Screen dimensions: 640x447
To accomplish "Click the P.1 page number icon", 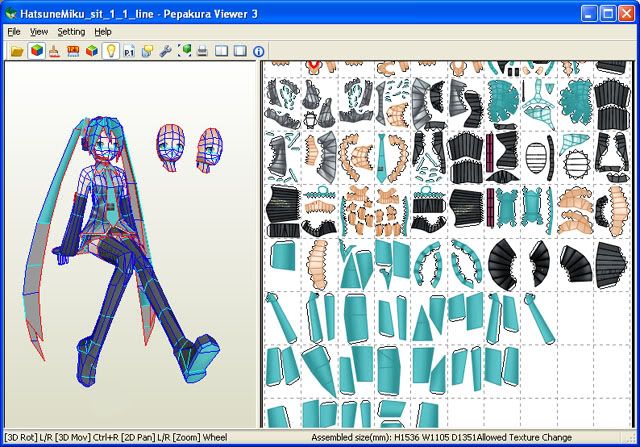I will coord(129,51).
